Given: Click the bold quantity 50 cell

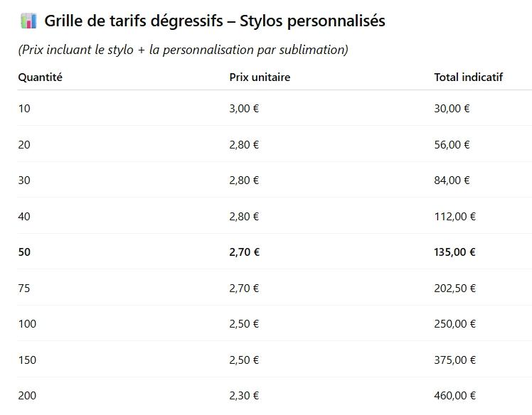Looking at the screenshot, I should coord(24,252).
